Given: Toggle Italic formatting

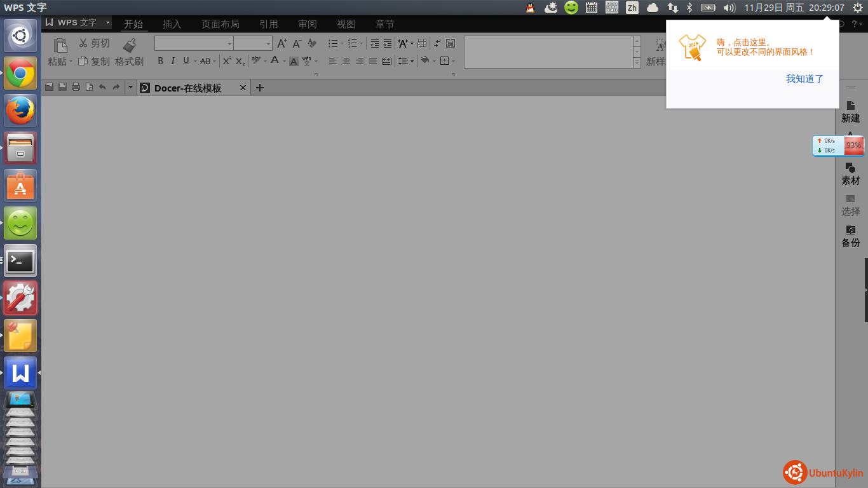Looking at the screenshot, I should (x=173, y=61).
